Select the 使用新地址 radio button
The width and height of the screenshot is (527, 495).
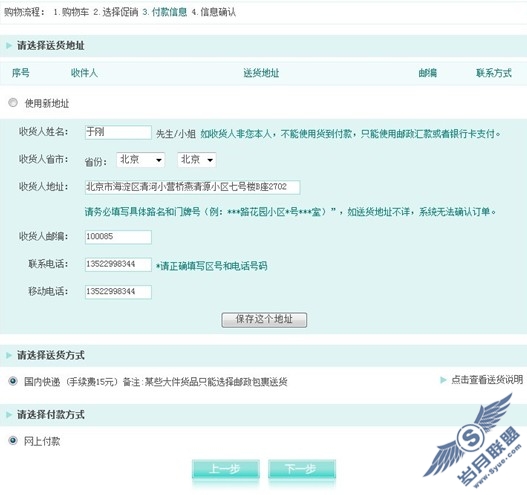(x=13, y=102)
